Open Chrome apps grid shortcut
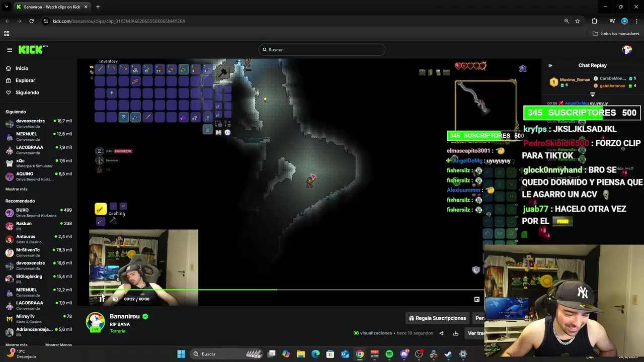Viewport: 644px width, 362px height. pos(7,34)
